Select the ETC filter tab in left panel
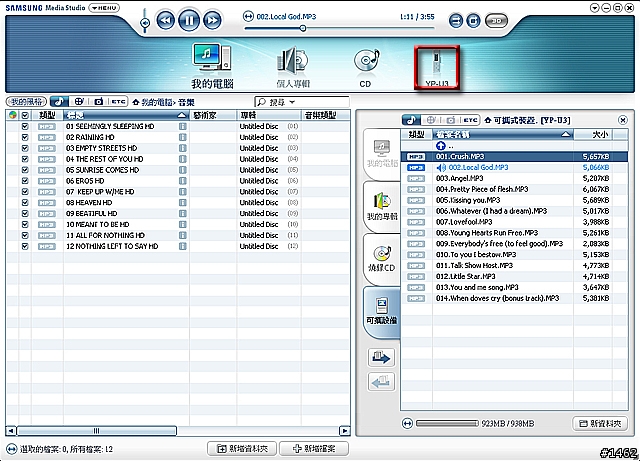Viewport: 640px width, 461px height. (x=118, y=102)
